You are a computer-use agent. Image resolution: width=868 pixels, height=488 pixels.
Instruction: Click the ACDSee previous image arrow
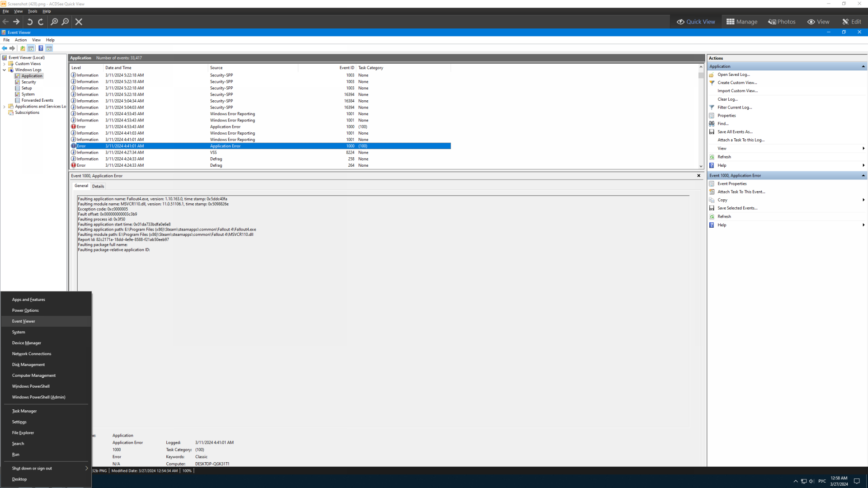point(5,22)
